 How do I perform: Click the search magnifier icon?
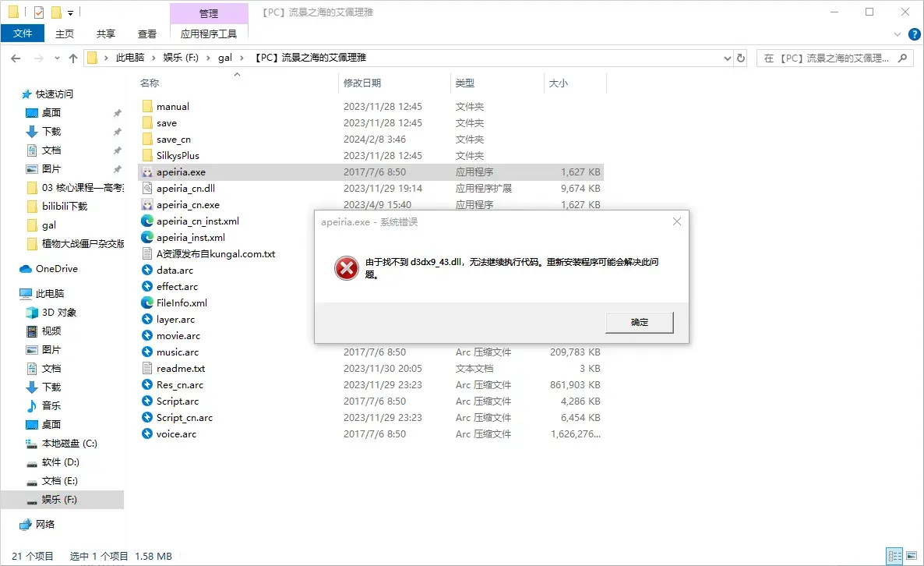[x=902, y=58]
